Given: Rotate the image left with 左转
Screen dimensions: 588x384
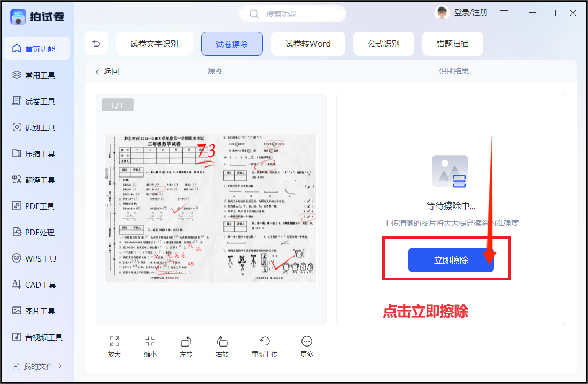Looking at the screenshot, I should pyautogui.click(x=186, y=347).
